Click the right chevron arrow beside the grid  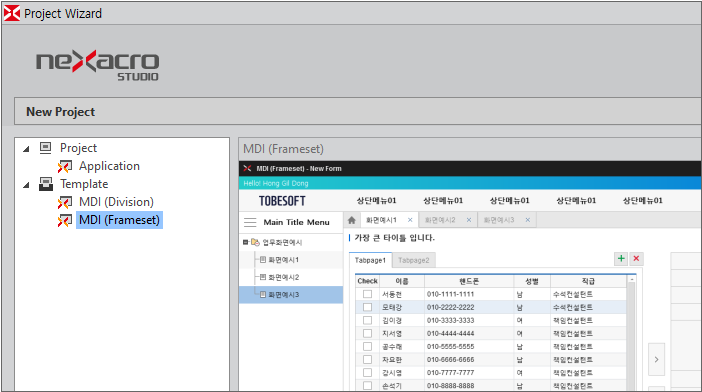pyautogui.click(x=656, y=359)
